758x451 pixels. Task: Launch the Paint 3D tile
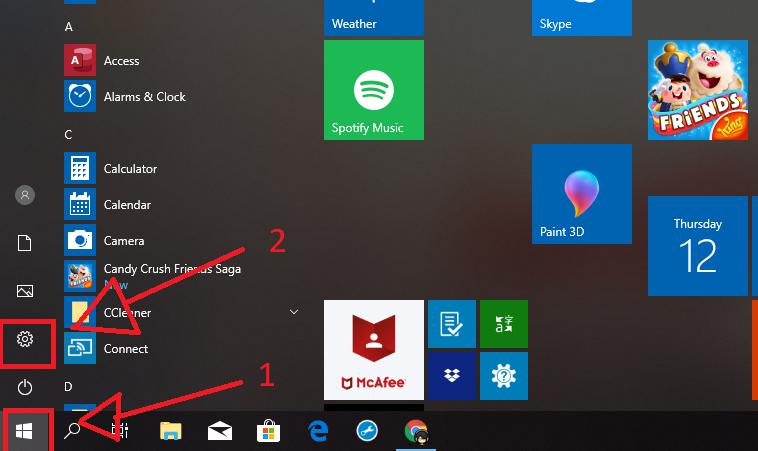(x=581, y=194)
